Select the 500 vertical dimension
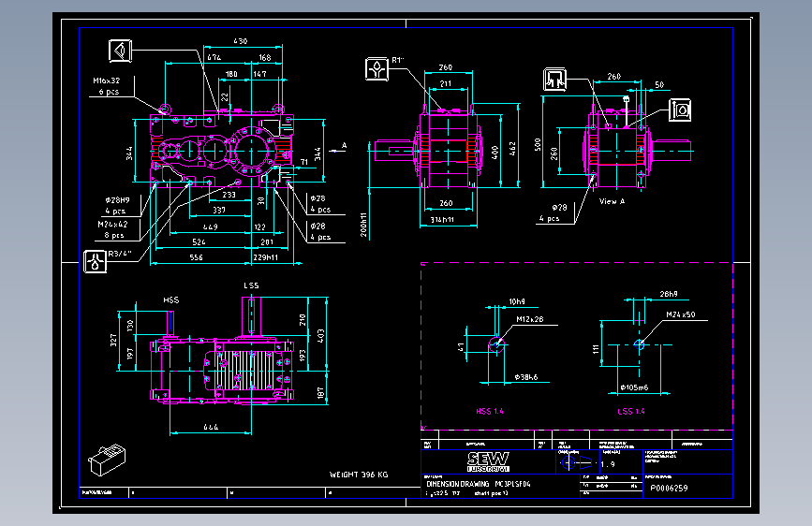Viewport: 812px width, 526px height. (x=538, y=144)
